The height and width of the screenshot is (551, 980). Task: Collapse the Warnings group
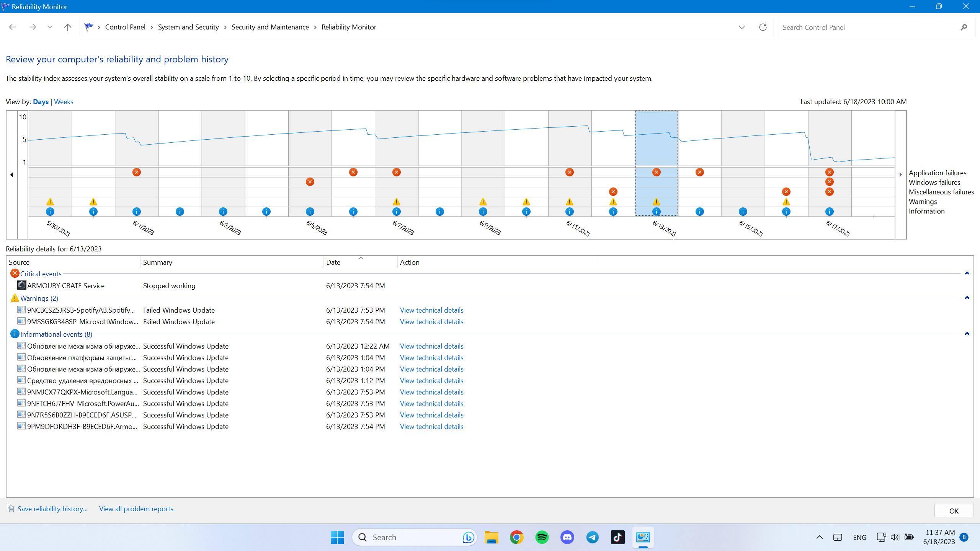(967, 298)
